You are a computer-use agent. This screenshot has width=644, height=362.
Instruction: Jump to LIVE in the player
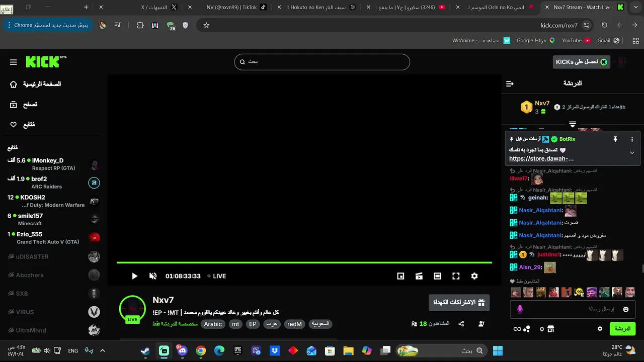tap(216, 276)
